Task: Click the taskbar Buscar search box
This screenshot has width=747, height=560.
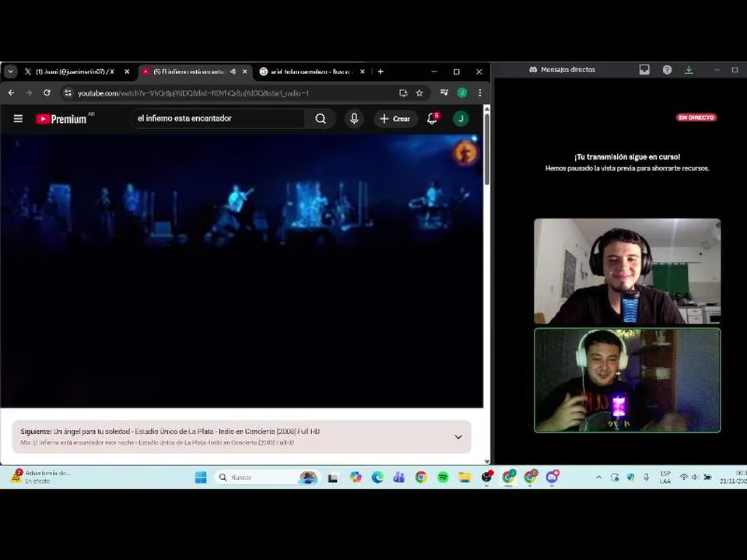Action: [x=267, y=477]
